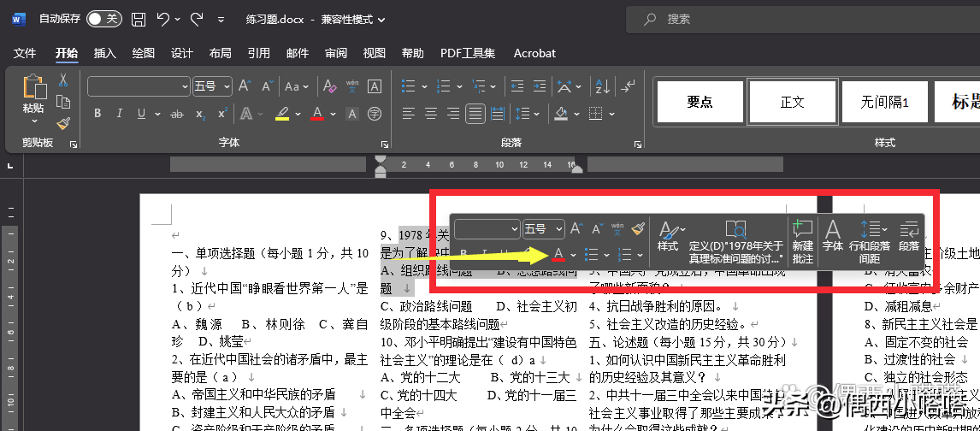Click the bullets icon in the floating mini toolbar
The height and width of the screenshot is (431, 980).
[591, 254]
